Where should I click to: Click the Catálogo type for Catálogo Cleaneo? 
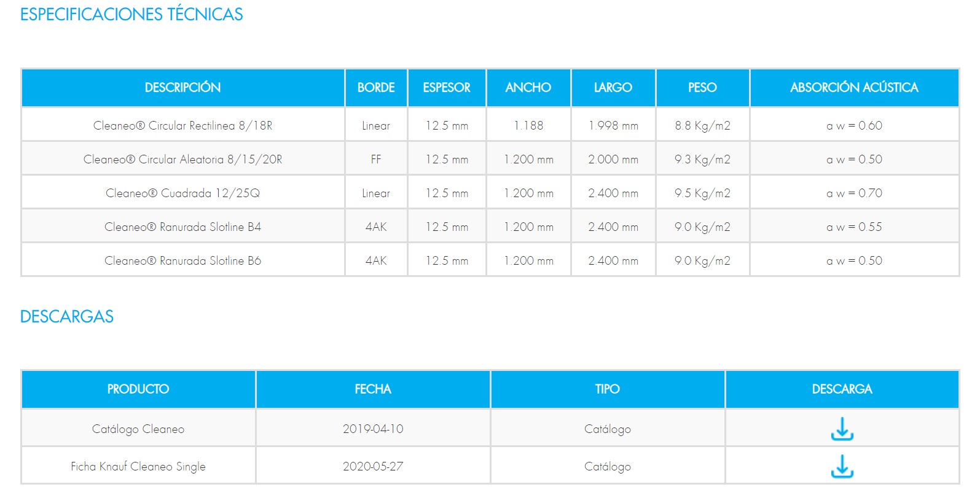[608, 429]
